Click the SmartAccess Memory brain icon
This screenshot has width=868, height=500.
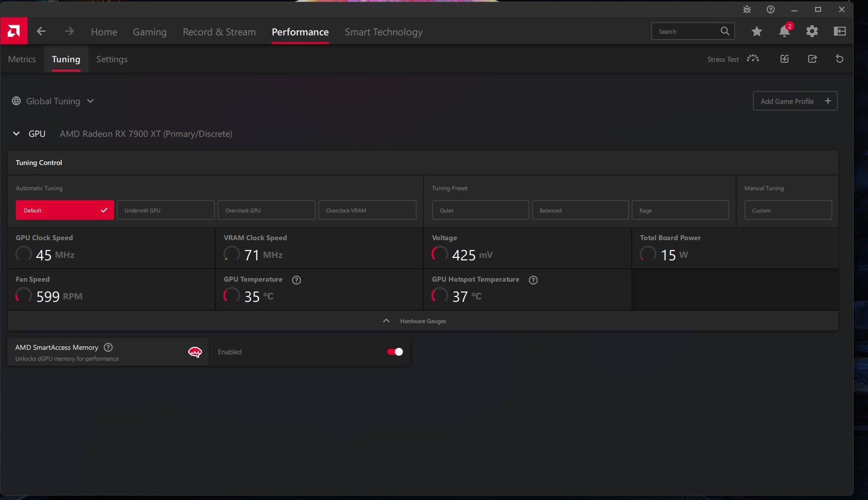pyautogui.click(x=195, y=352)
